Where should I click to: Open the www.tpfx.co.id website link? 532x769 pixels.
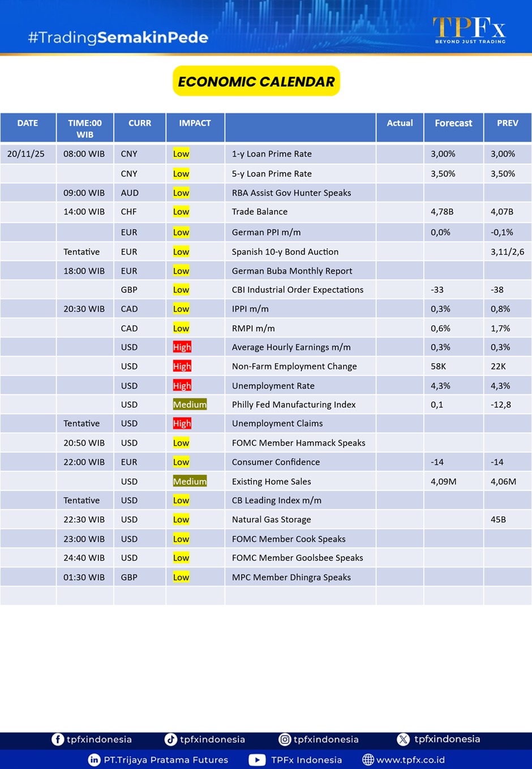point(410,760)
